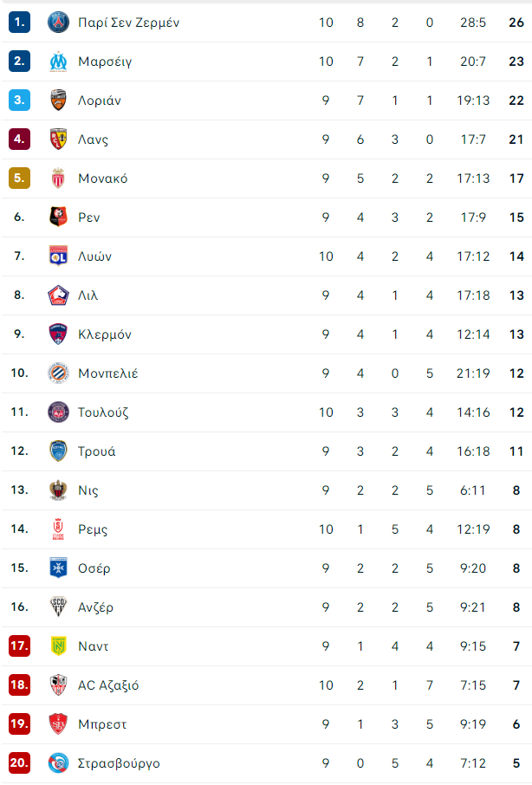The height and width of the screenshot is (785, 532).
Task: Click the Auxerre blue crest
Action: click(58, 568)
